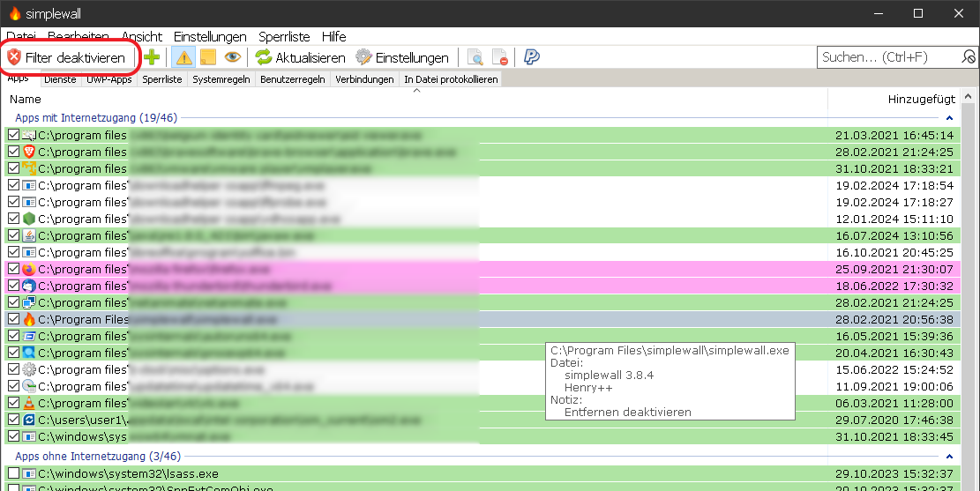
Task: Click the Java coffee cup icon
Action: click(x=29, y=235)
